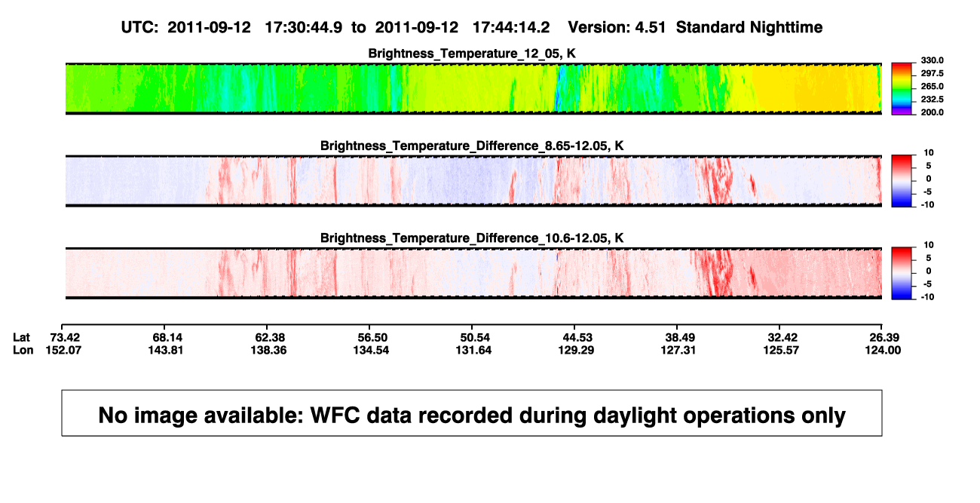Click the 'No image available' WFC notice box

pyautogui.click(x=472, y=413)
